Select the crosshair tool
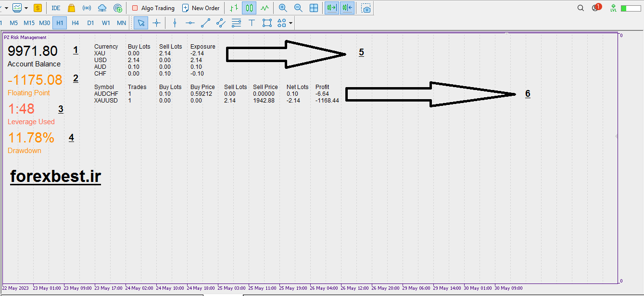The height and width of the screenshot is (296, 644). click(x=156, y=23)
